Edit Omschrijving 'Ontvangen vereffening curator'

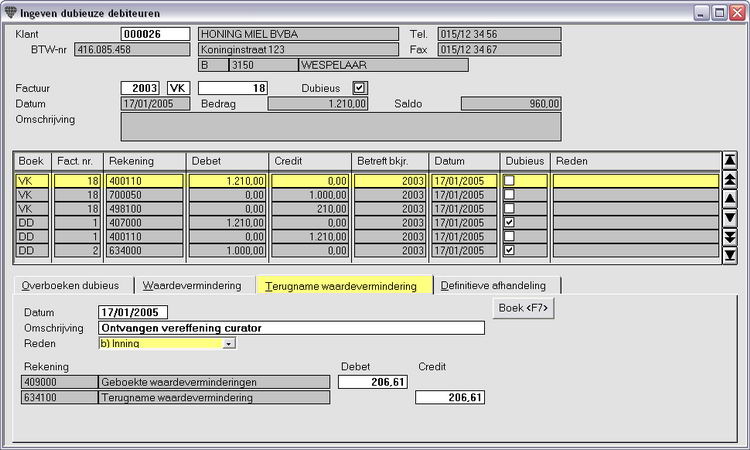(291, 328)
